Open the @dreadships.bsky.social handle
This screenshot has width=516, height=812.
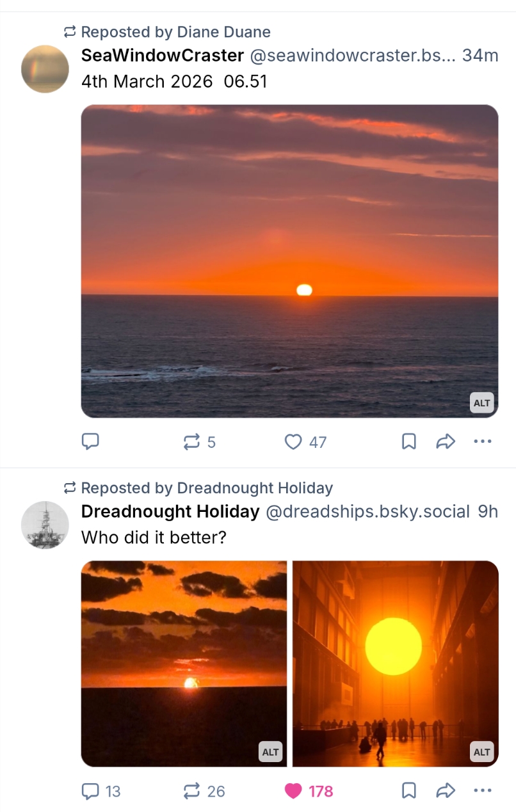coord(367,512)
